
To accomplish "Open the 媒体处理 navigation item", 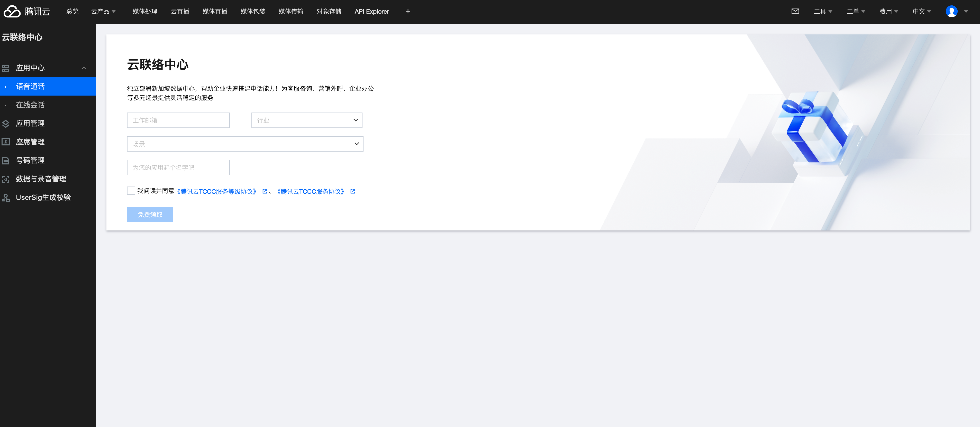I will [x=144, y=11].
